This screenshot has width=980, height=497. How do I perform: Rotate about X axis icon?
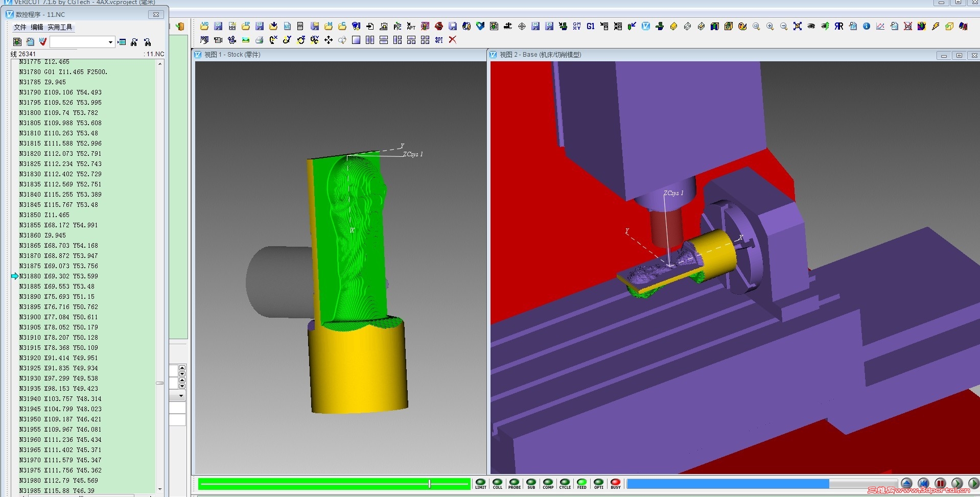[x=273, y=40]
